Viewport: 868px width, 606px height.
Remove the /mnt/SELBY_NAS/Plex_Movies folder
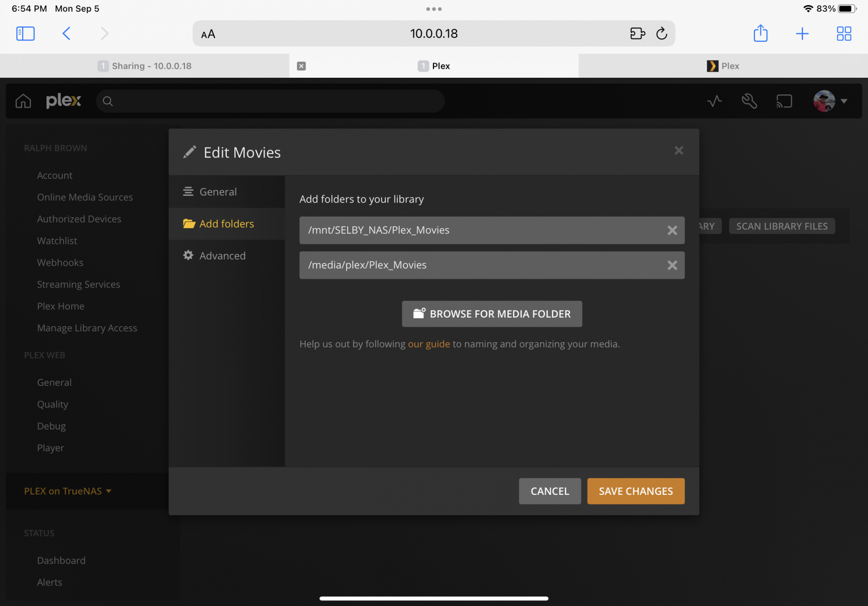coord(672,230)
